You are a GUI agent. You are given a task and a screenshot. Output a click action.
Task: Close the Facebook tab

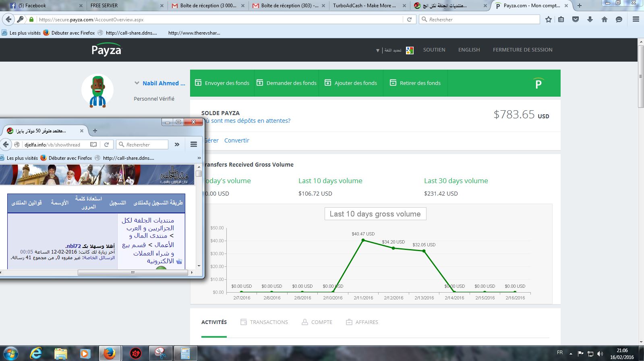(x=81, y=6)
